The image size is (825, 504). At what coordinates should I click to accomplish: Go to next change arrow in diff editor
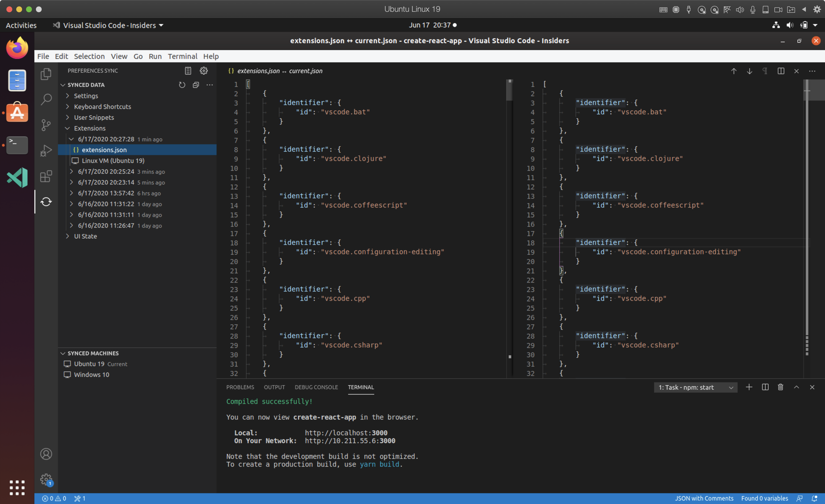point(749,71)
